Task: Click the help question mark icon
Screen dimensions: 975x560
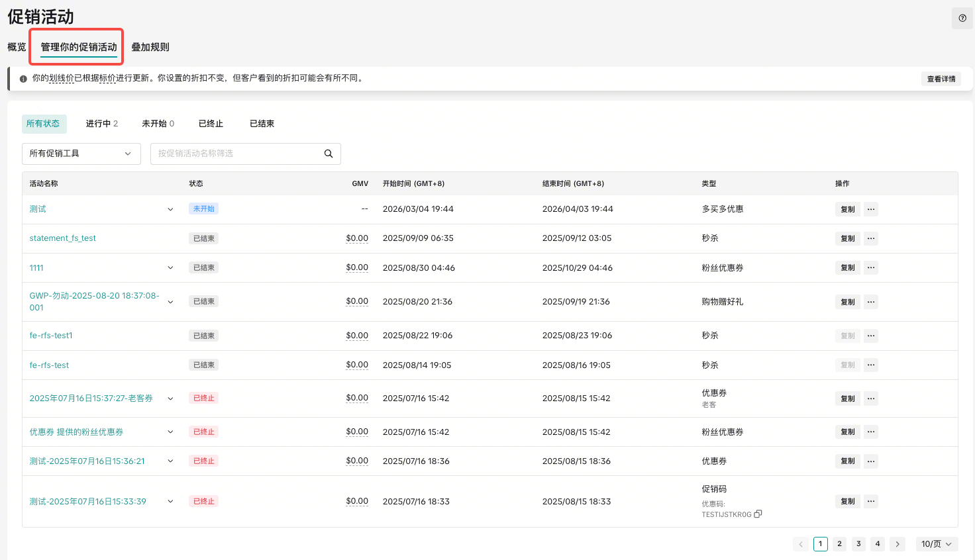Action: 962,19
